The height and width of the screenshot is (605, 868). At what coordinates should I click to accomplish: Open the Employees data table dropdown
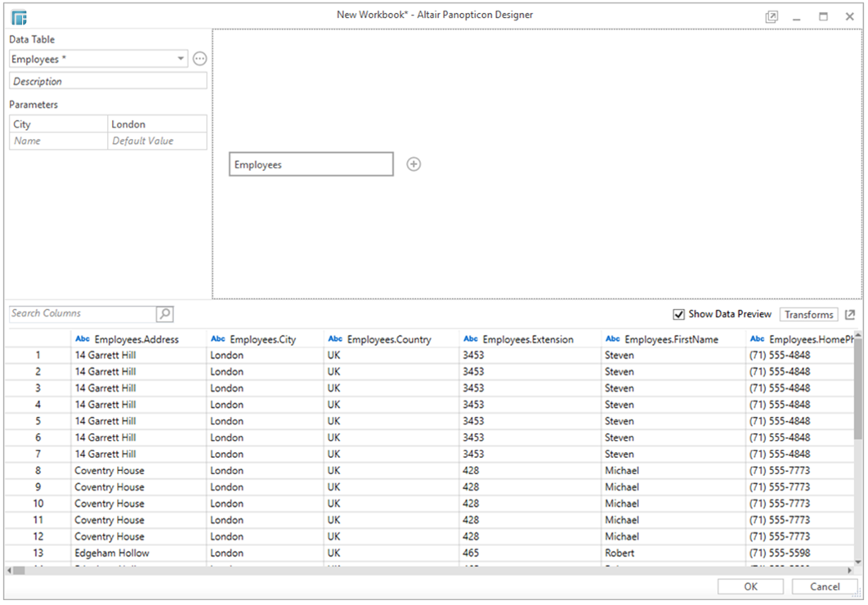(x=181, y=59)
